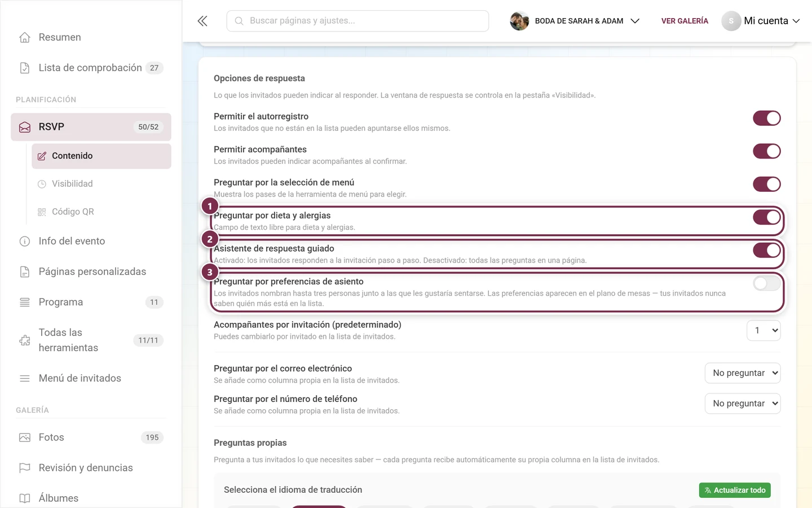Click the 'Opciones de respuesta' heading
This screenshot has width=812, height=508.
tap(259, 78)
